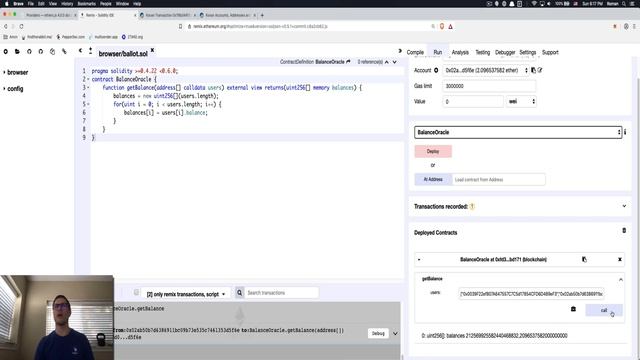Open the Bookmarks menu in the menu bar

87,4
